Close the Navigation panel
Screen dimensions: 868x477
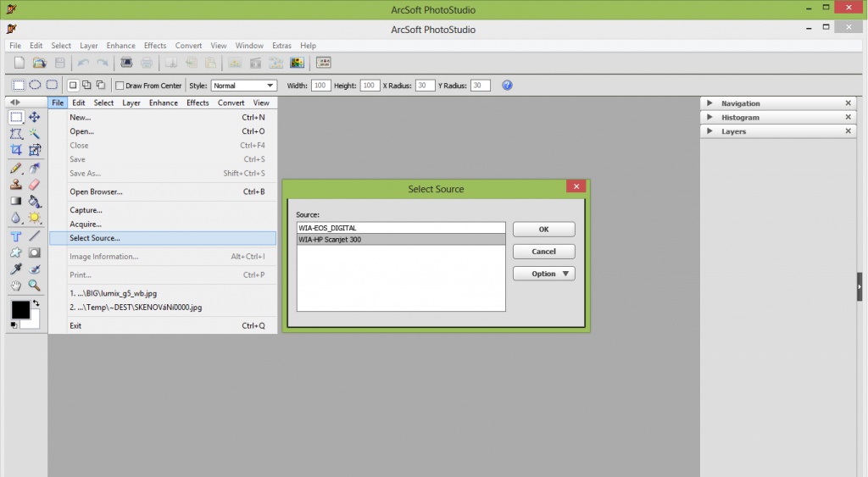click(x=848, y=103)
